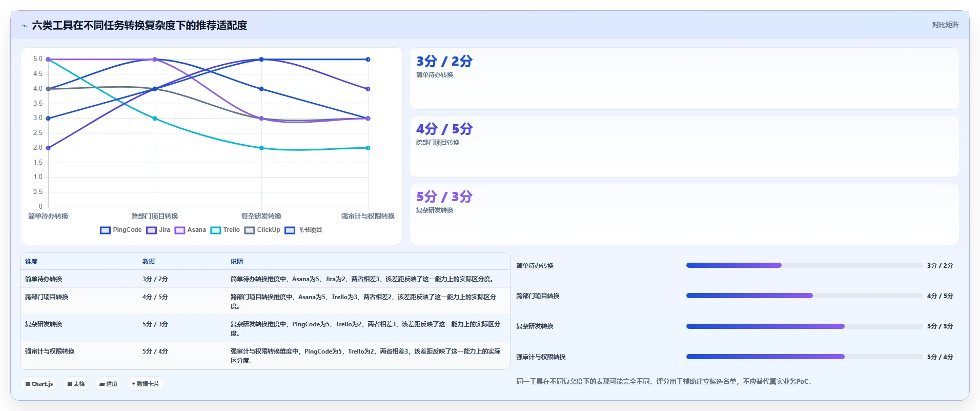Open the 5分 / 3分 data card

(x=684, y=214)
